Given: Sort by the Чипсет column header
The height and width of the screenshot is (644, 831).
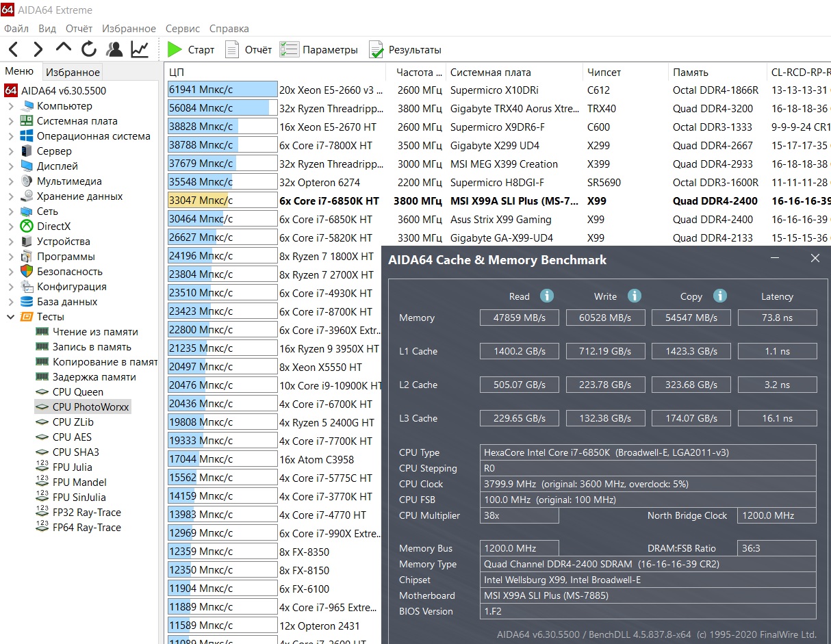Looking at the screenshot, I should click(625, 72).
